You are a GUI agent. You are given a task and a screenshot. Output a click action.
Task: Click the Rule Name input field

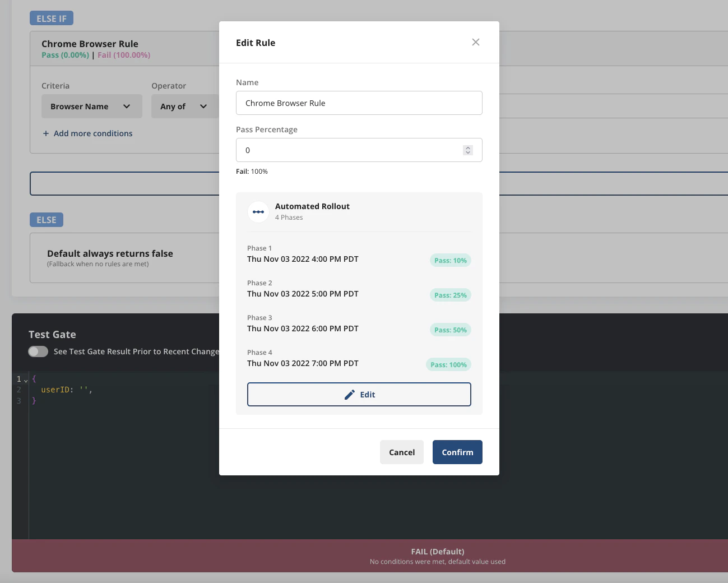pos(359,103)
